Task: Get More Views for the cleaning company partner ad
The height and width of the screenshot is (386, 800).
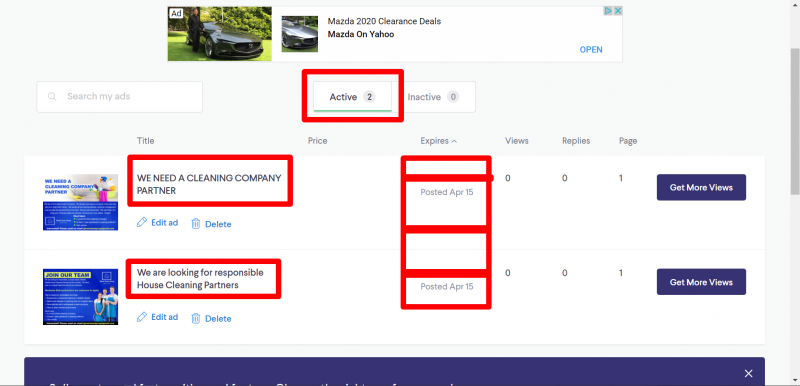Action: [x=701, y=187]
